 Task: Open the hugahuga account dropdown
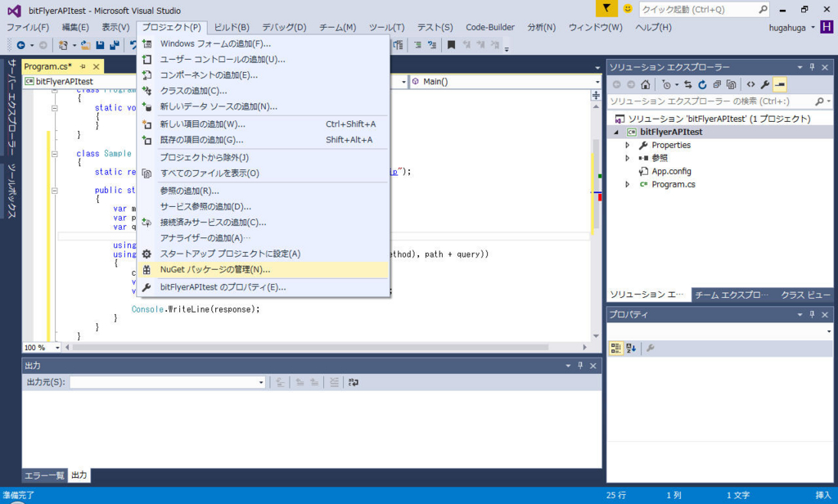pos(792,28)
